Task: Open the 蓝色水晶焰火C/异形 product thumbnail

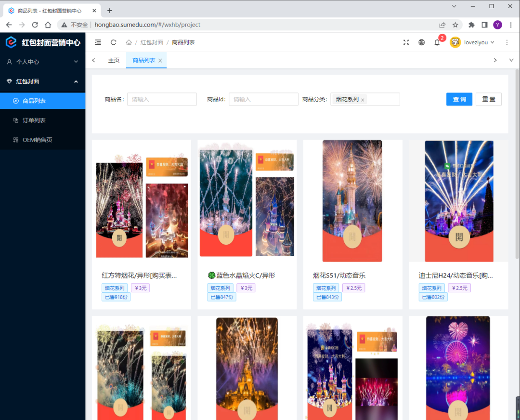Action: (x=247, y=200)
